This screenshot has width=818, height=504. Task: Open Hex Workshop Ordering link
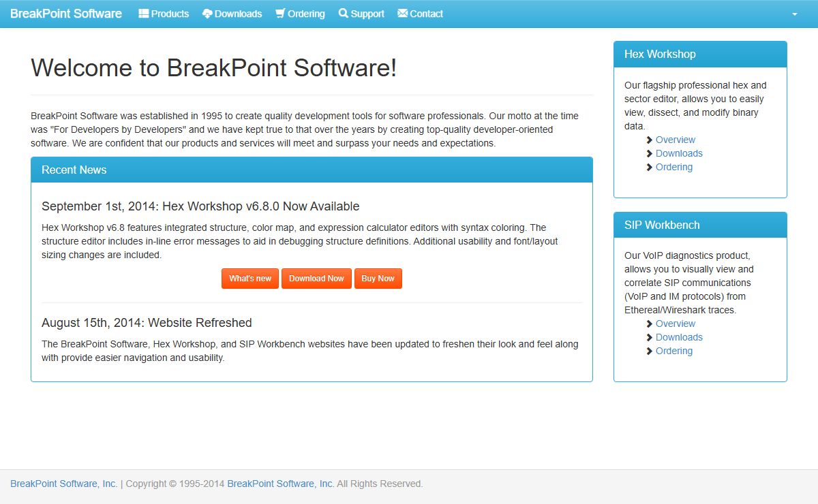(x=674, y=167)
